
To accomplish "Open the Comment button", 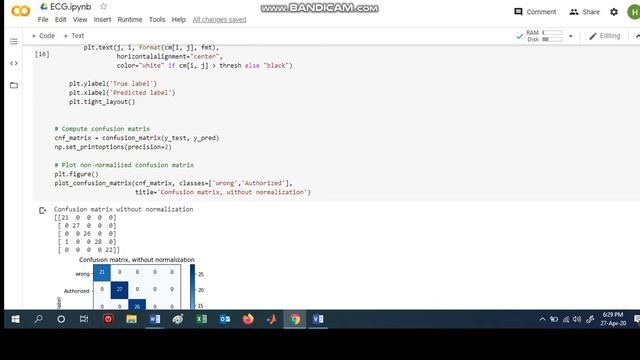I will 535,12.
